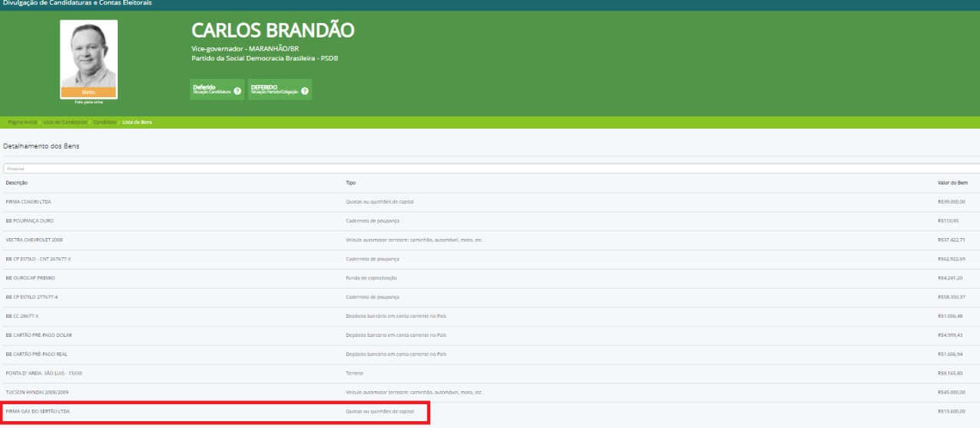Sort by Valor do Bem column
This screenshot has width=980, height=428.
click(x=952, y=183)
